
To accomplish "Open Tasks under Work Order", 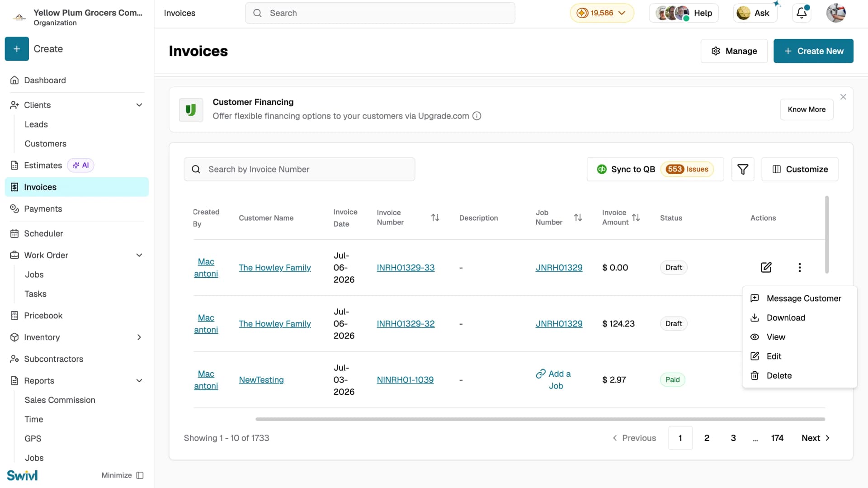I will tap(36, 294).
